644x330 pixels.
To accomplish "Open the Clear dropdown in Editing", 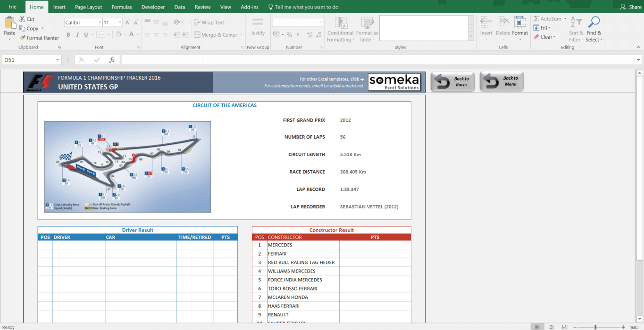I will click(x=545, y=37).
